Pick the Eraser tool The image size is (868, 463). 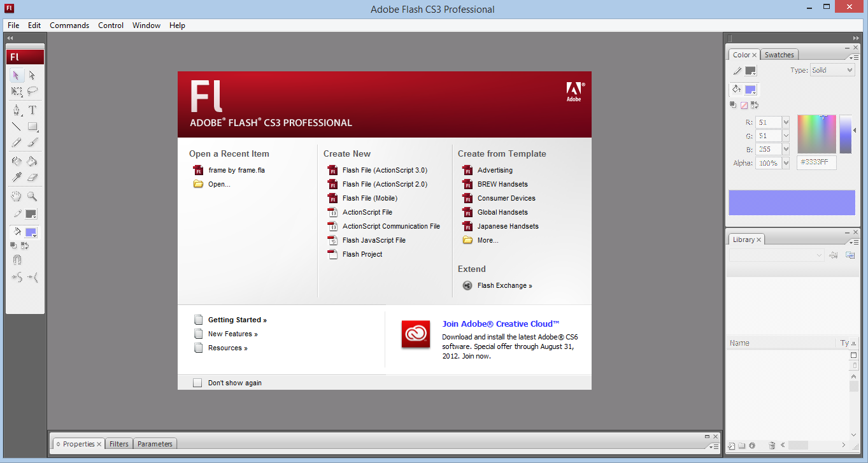pyautogui.click(x=32, y=177)
